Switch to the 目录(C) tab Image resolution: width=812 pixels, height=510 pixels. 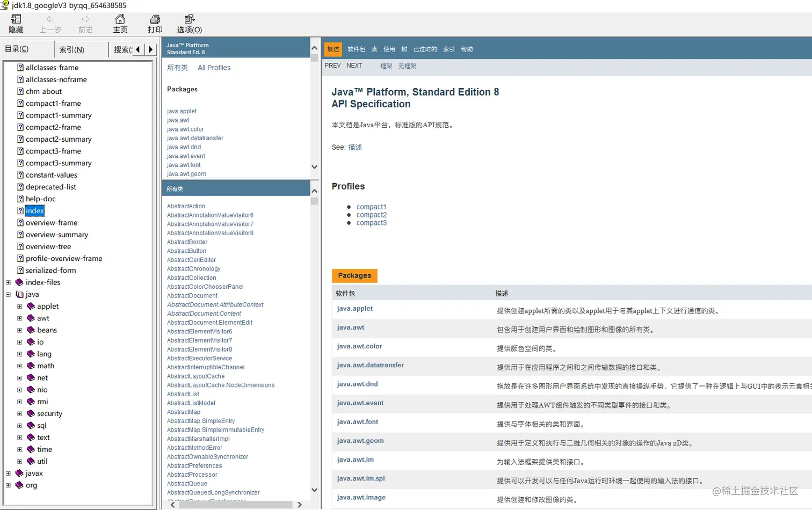click(27, 49)
